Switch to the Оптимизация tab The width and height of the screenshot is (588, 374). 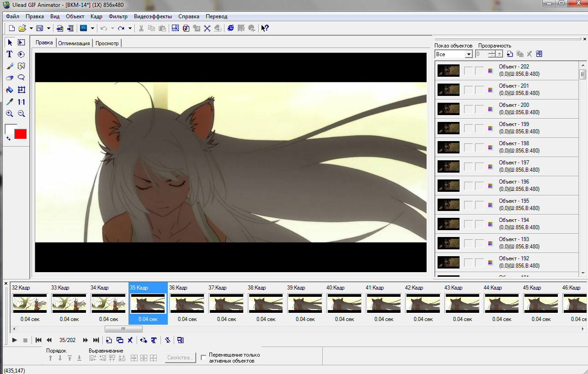tap(74, 43)
